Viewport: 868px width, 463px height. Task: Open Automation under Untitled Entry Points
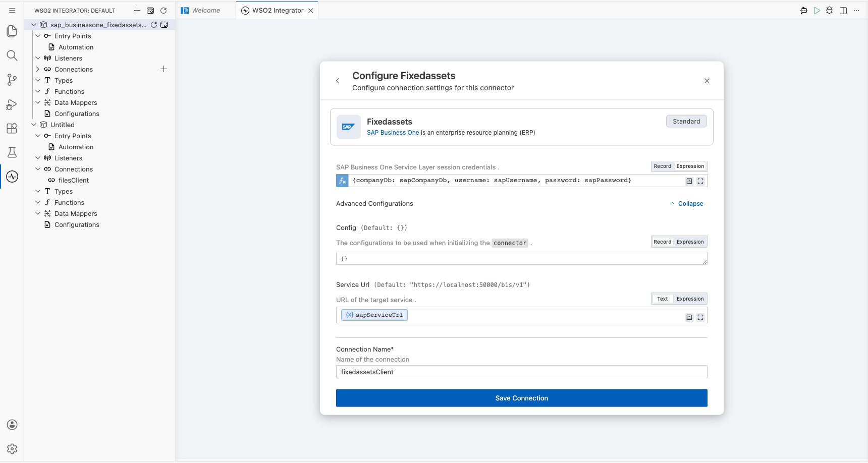coord(76,147)
